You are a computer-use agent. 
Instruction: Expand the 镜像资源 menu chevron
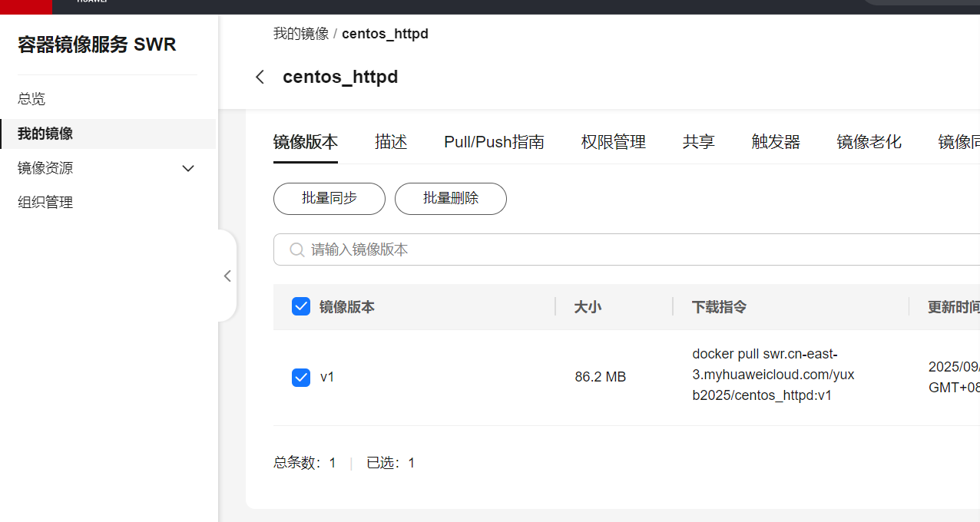[x=188, y=168]
